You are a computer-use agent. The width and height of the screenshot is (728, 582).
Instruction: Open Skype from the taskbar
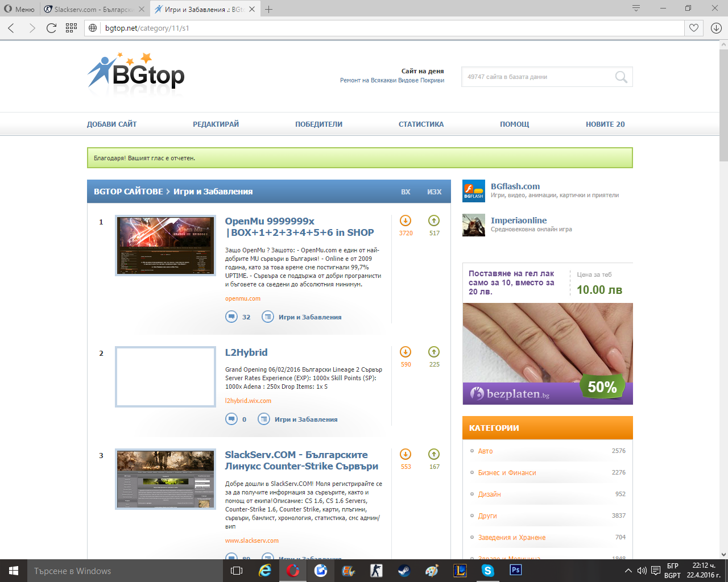click(487, 571)
